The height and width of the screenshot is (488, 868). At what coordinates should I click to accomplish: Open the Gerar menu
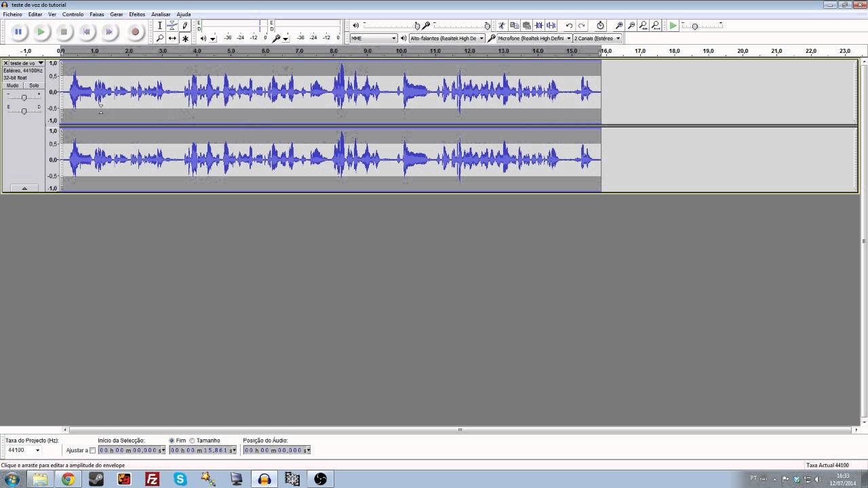click(117, 14)
